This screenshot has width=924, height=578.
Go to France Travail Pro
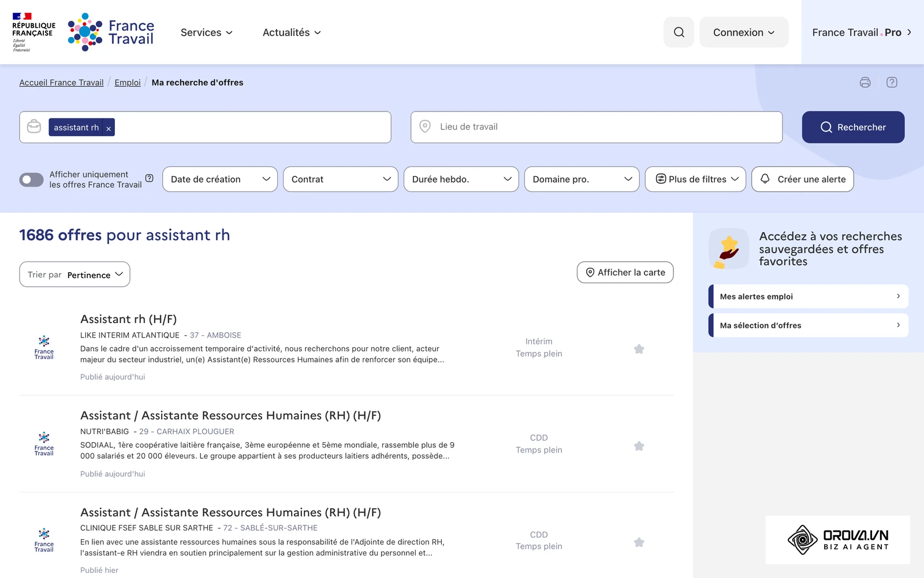862,32
